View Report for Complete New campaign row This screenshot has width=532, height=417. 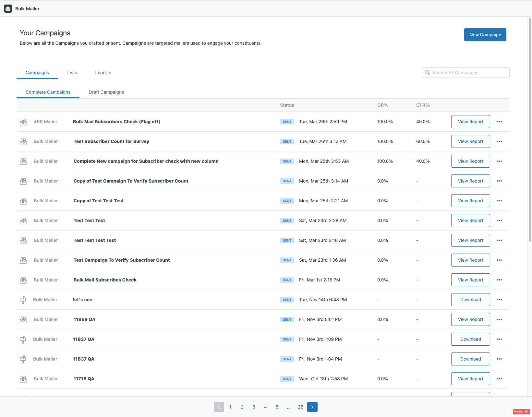click(471, 161)
